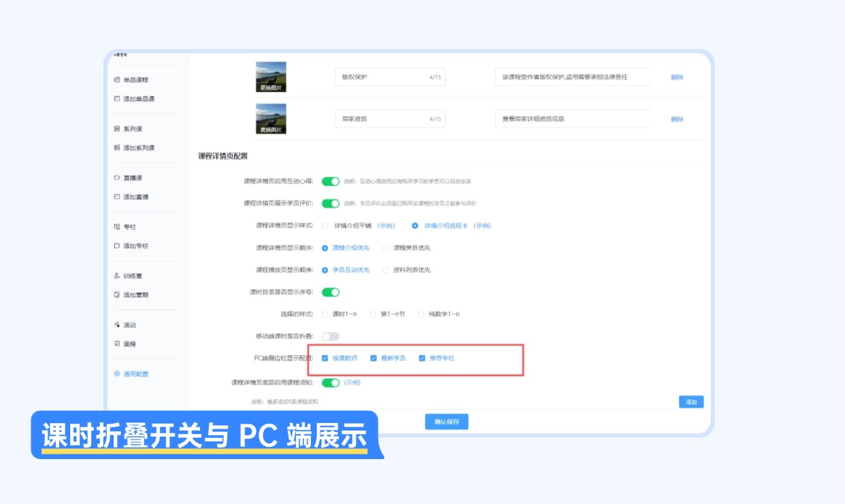Choose 课时1~n numbering style
Viewport: 845px width, 504px height.
[x=325, y=314]
